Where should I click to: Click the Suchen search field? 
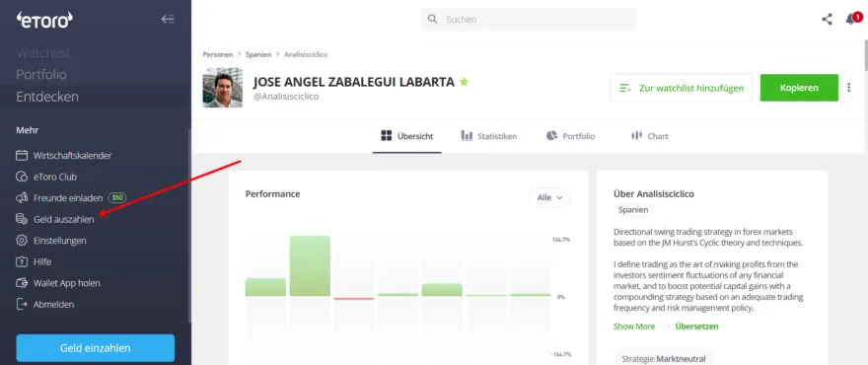[x=529, y=20]
